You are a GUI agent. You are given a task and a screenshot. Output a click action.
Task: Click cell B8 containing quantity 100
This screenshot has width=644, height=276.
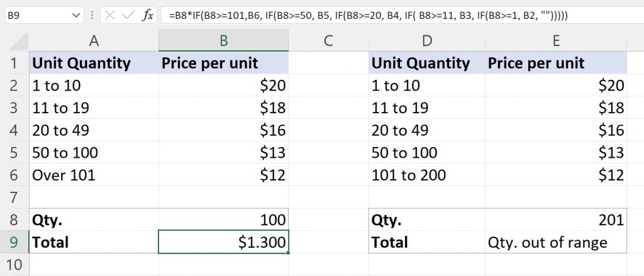tap(223, 219)
